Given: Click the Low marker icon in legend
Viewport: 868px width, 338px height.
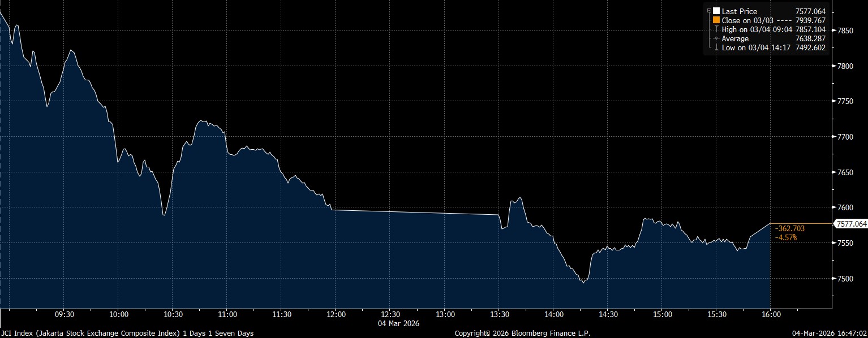Looking at the screenshot, I should click(x=716, y=47).
